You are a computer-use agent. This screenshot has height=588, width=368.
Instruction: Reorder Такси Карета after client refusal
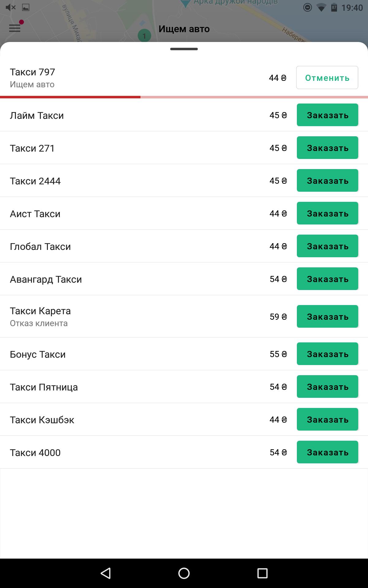click(327, 317)
